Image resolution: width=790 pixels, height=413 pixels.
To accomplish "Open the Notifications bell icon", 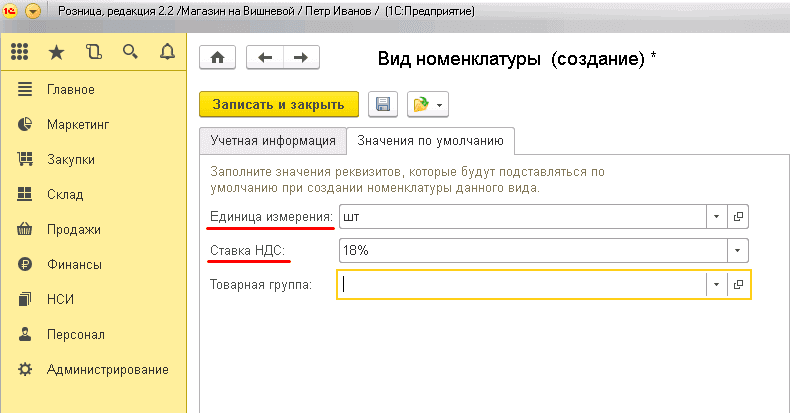I will tap(166, 52).
